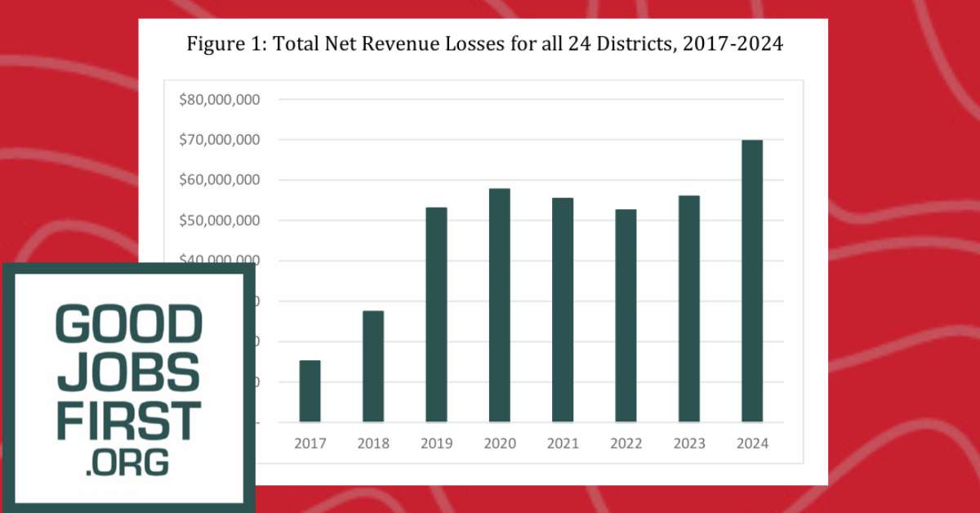Image resolution: width=980 pixels, height=513 pixels.
Task: Click the 2017 bar in the chart
Action: (310, 391)
